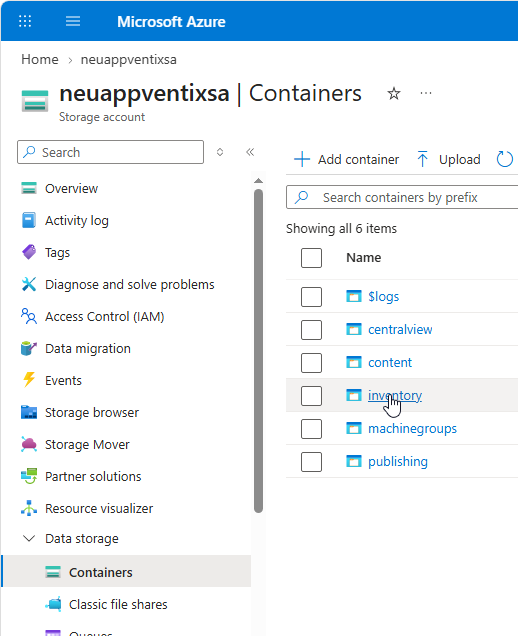Sort by the Name column header
The image size is (518, 636).
pyautogui.click(x=363, y=258)
